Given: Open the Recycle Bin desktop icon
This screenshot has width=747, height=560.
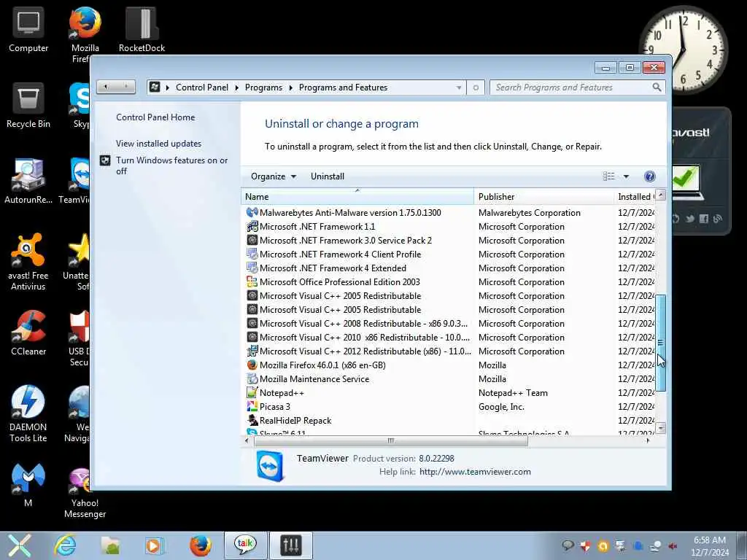Looking at the screenshot, I should pyautogui.click(x=28, y=106).
